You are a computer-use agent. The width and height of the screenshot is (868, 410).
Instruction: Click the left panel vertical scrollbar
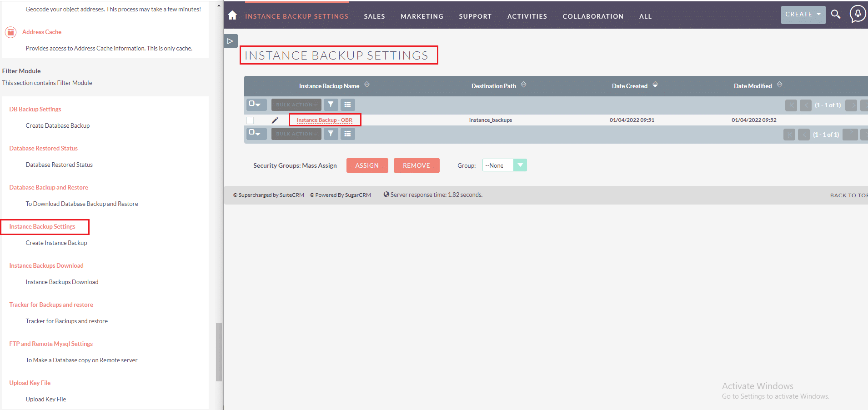point(219,352)
